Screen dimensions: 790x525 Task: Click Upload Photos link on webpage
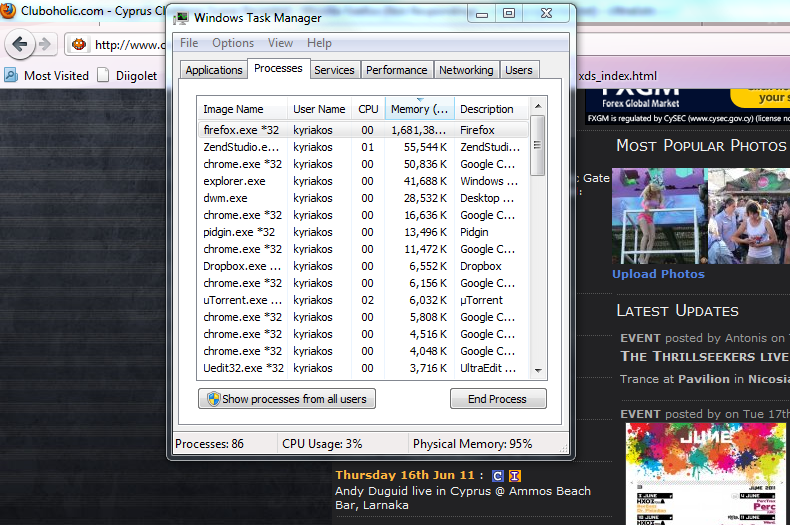pos(658,274)
